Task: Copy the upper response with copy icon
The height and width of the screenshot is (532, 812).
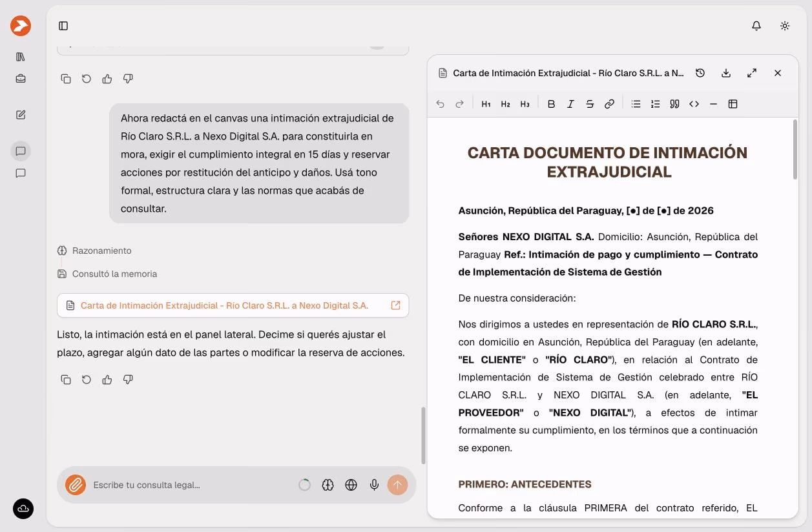Action: [66, 79]
